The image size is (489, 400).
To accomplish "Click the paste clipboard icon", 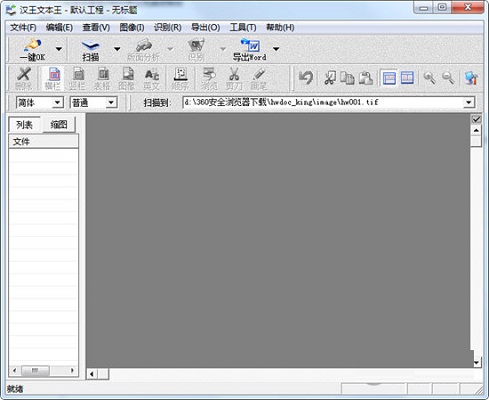I will (366, 78).
